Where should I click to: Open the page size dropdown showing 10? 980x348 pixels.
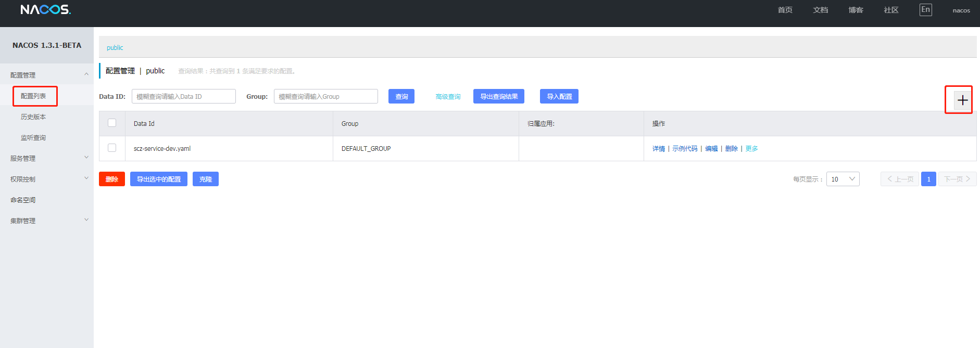click(843, 179)
